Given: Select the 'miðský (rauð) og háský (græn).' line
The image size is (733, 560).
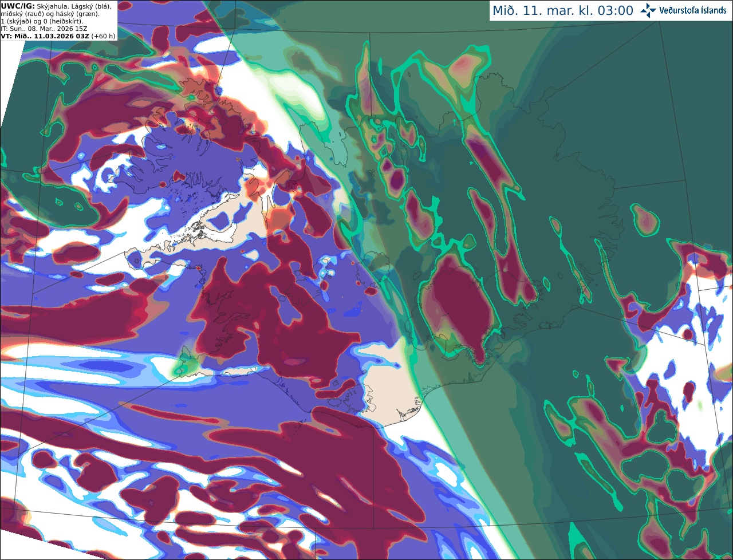Looking at the screenshot, I should click(50, 14).
